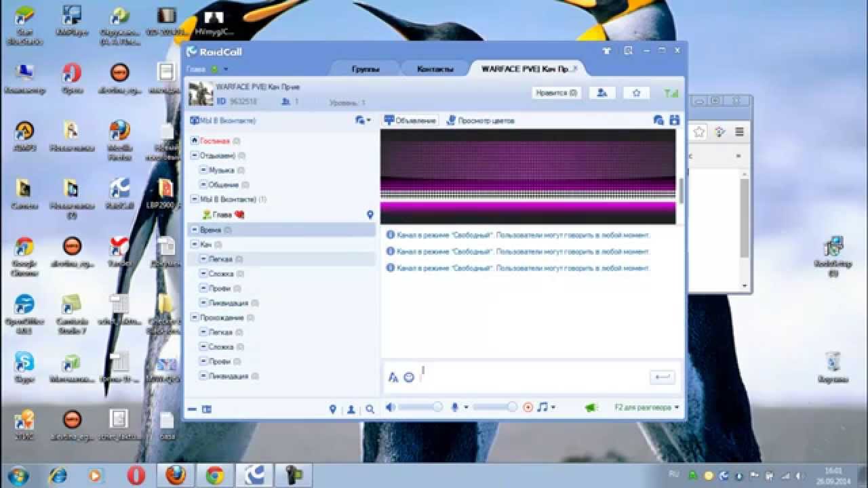Click the bookmark star in the background browser window
Viewport: 868px width, 488px height.
coord(699,131)
